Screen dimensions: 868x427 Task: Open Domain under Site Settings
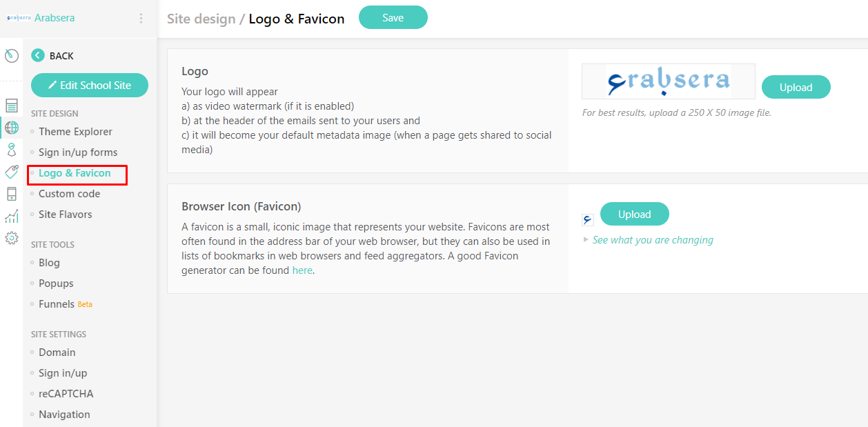point(57,352)
